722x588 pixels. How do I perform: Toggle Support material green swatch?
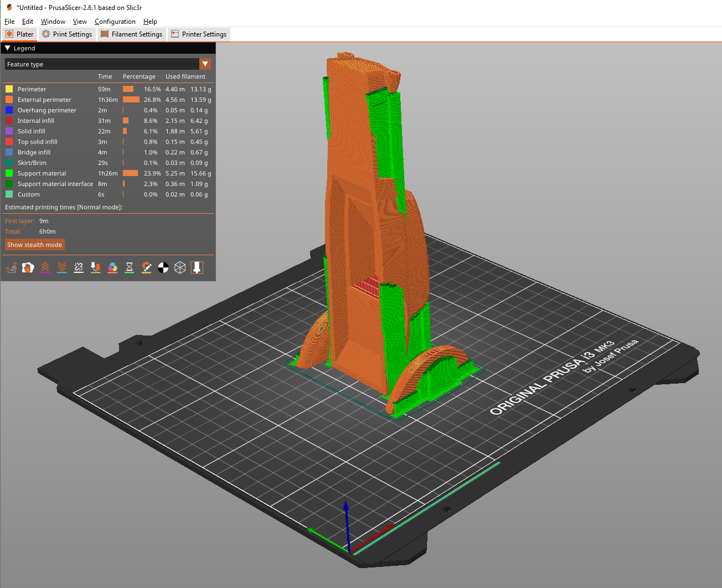(9, 173)
